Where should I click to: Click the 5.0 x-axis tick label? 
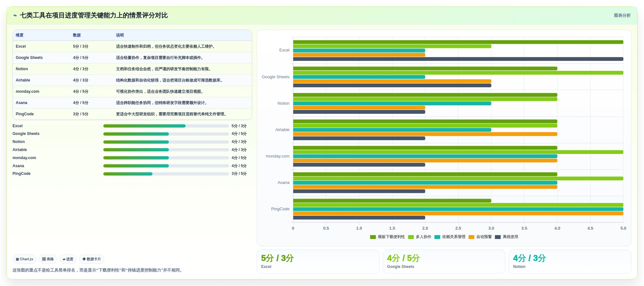pos(623,228)
